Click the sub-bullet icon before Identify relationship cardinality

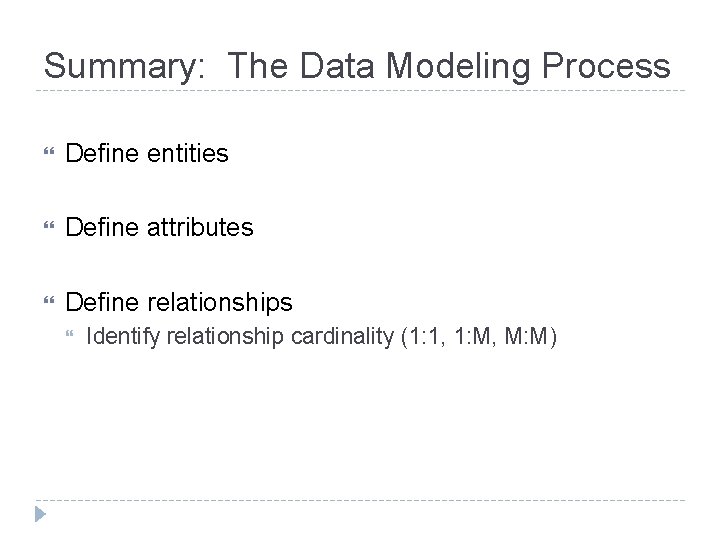[x=70, y=337]
